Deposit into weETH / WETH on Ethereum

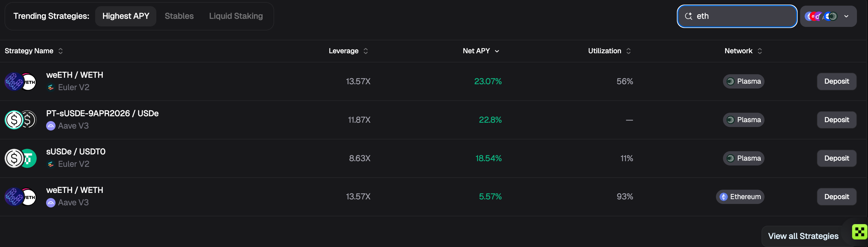coord(836,197)
